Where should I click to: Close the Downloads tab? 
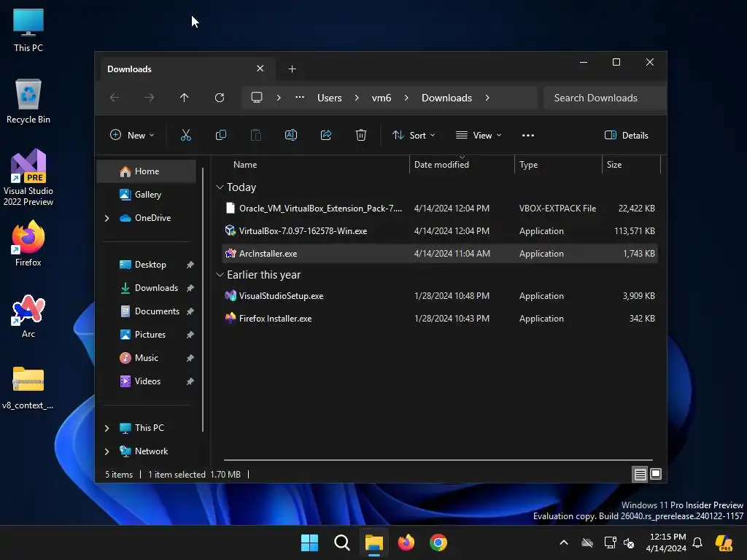tap(260, 69)
